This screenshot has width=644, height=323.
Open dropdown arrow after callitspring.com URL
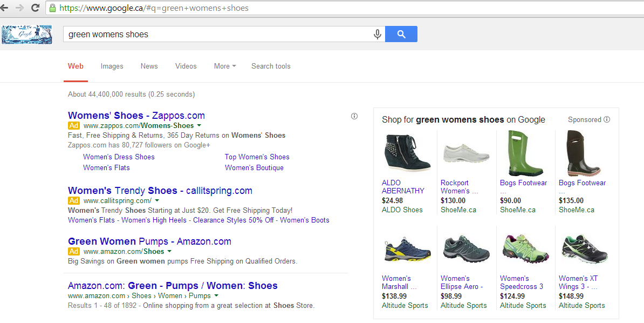pyautogui.click(x=157, y=201)
